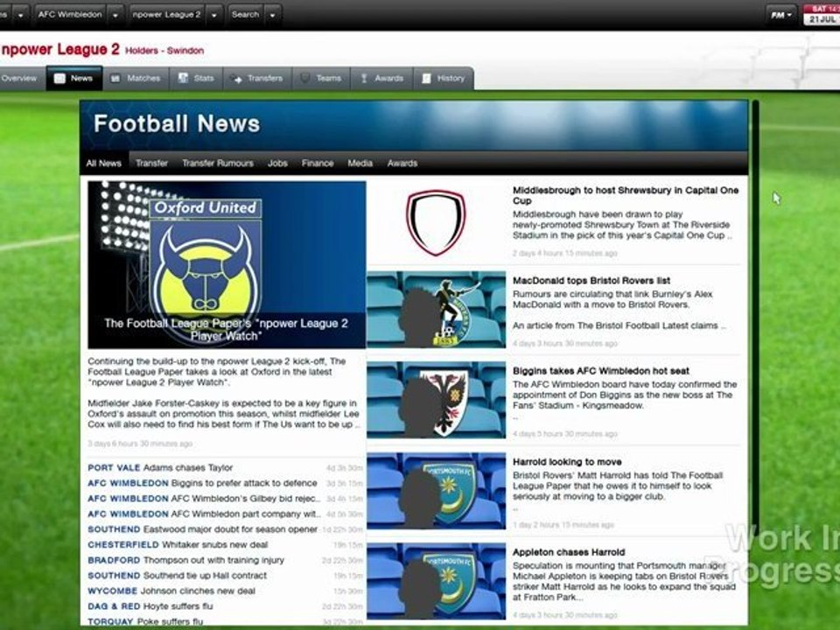Click the Holders - Swindon link
840x630 pixels.
[164, 51]
